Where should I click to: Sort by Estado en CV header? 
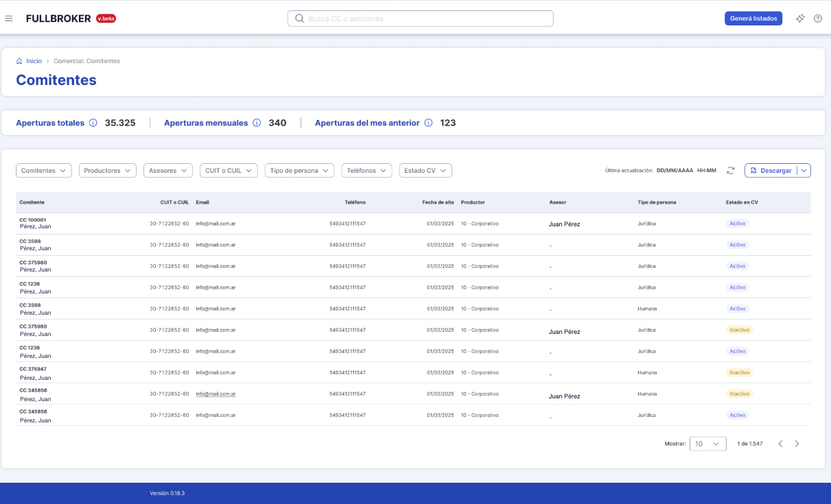tap(742, 202)
